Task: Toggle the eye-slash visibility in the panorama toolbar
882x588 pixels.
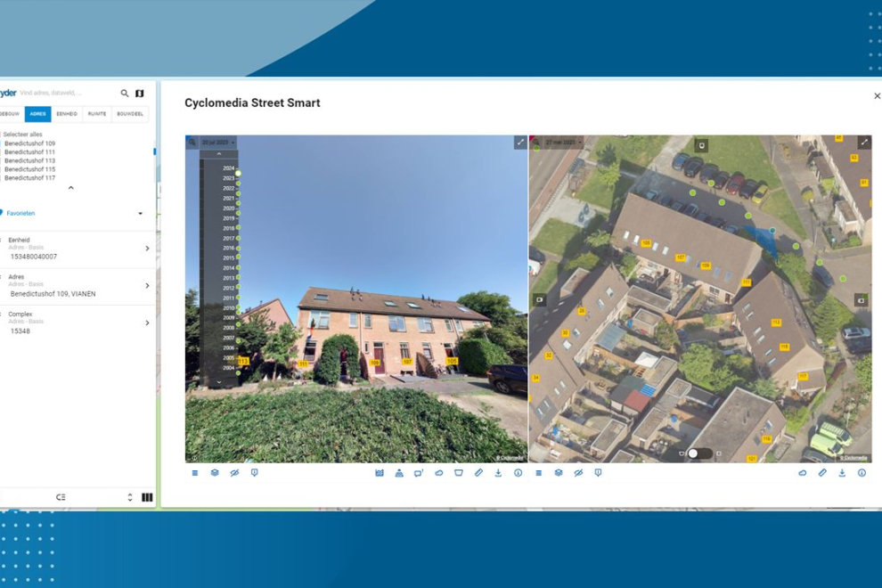Action: tap(234, 473)
